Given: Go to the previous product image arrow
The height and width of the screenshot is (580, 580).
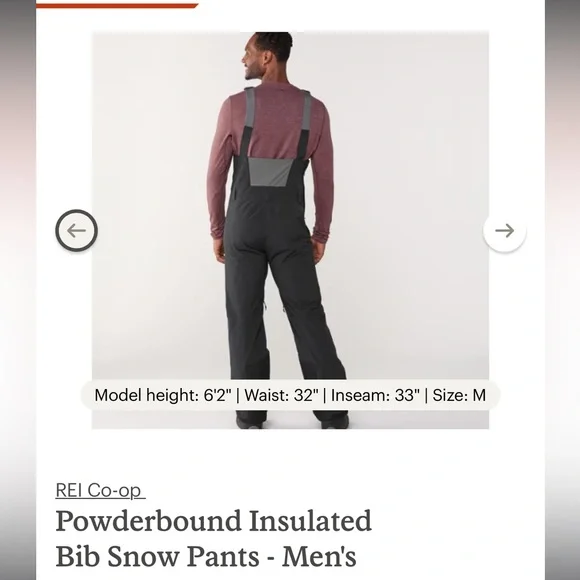Looking at the screenshot, I should (x=77, y=230).
